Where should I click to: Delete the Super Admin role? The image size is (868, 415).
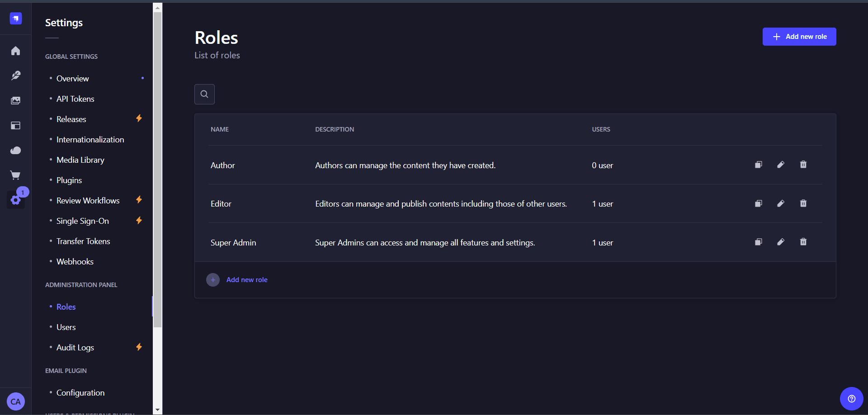pyautogui.click(x=803, y=242)
